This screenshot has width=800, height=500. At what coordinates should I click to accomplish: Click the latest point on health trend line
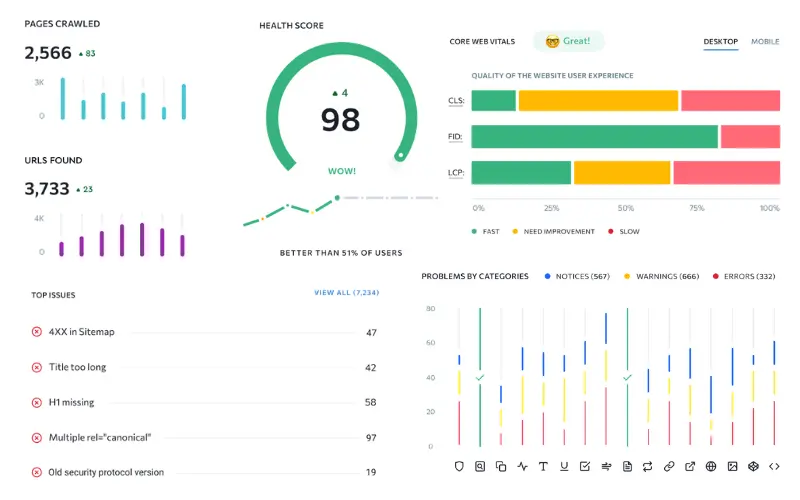pyautogui.click(x=337, y=197)
